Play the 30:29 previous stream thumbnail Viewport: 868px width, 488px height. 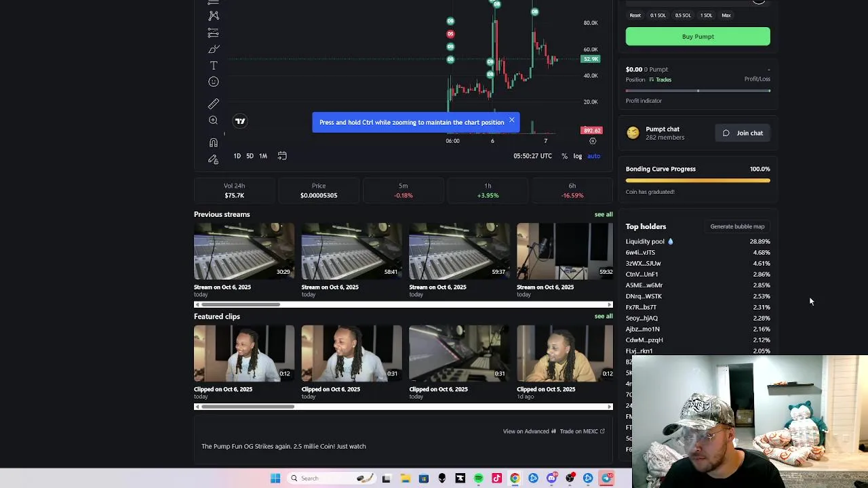244,251
